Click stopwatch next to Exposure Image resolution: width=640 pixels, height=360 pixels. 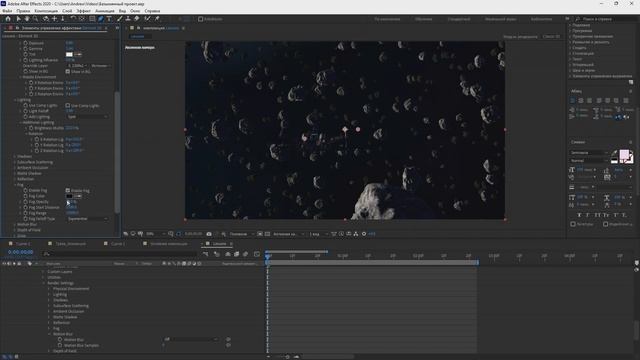coord(25,43)
